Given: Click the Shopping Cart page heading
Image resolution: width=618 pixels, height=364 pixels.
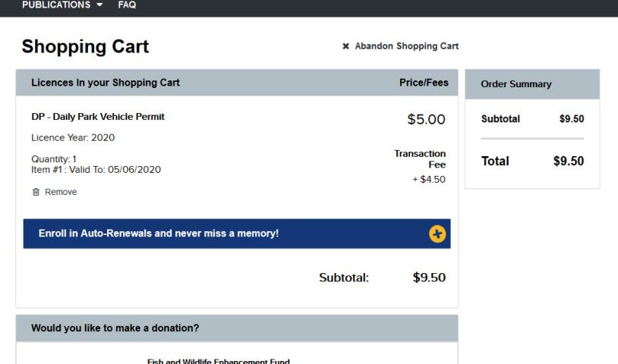Looking at the screenshot, I should 85,46.
